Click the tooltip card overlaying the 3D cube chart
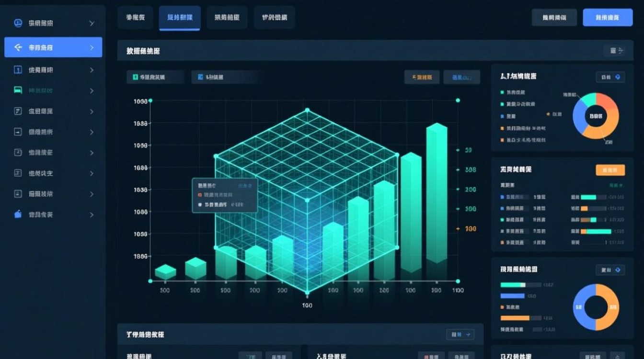The width and height of the screenshot is (644, 359). tap(225, 195)
